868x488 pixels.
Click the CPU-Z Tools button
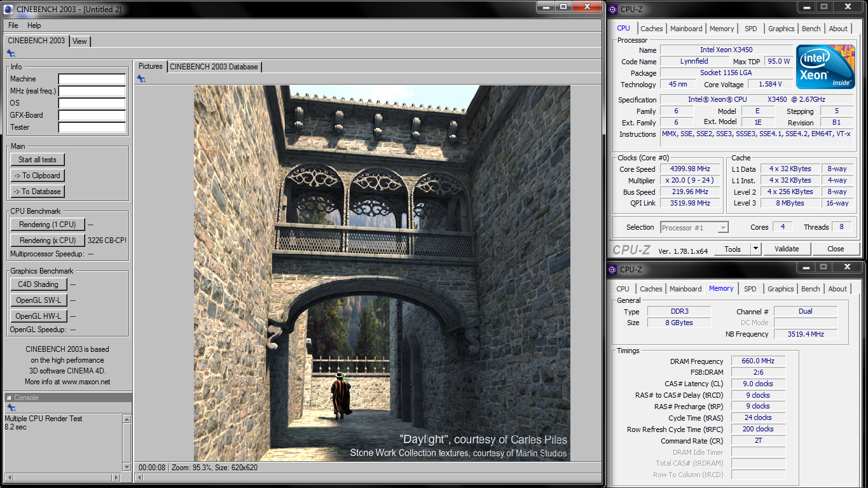(733, 249)
